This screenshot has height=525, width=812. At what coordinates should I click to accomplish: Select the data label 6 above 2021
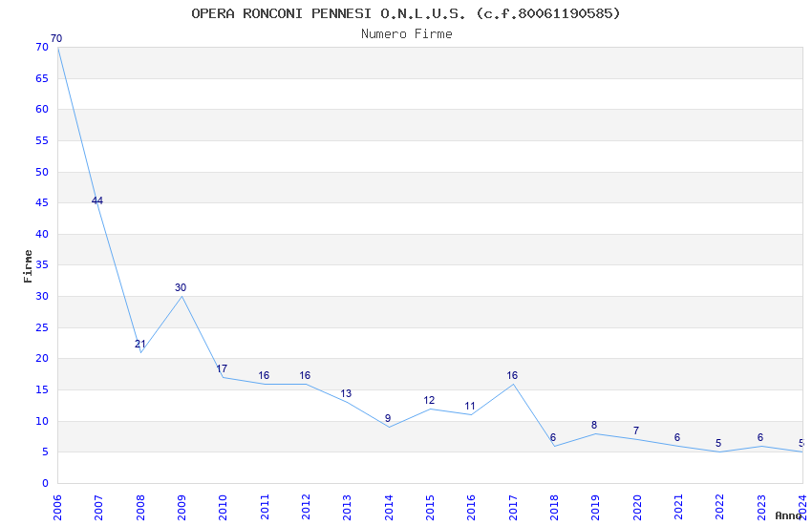coord(677,437)
